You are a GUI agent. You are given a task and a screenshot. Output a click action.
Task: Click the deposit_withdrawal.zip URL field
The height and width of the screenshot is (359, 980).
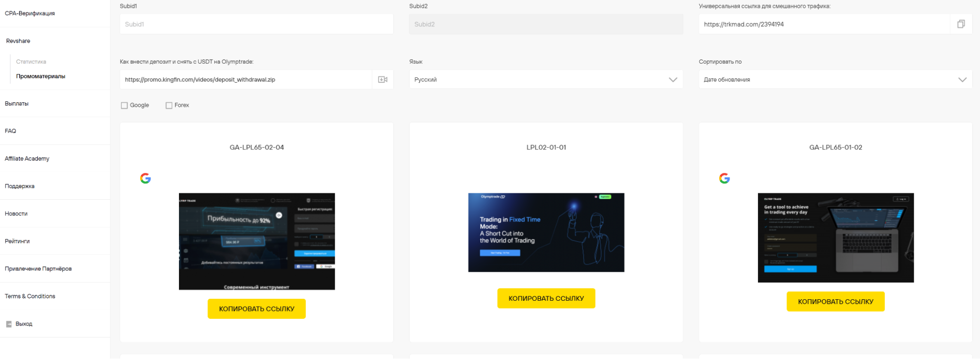(246, 79)
